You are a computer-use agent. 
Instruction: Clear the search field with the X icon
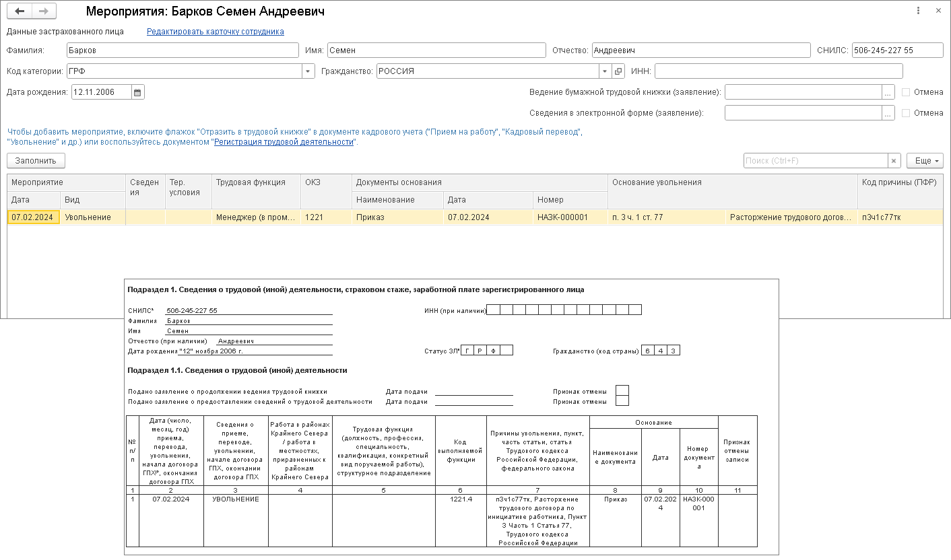[894, 161]
